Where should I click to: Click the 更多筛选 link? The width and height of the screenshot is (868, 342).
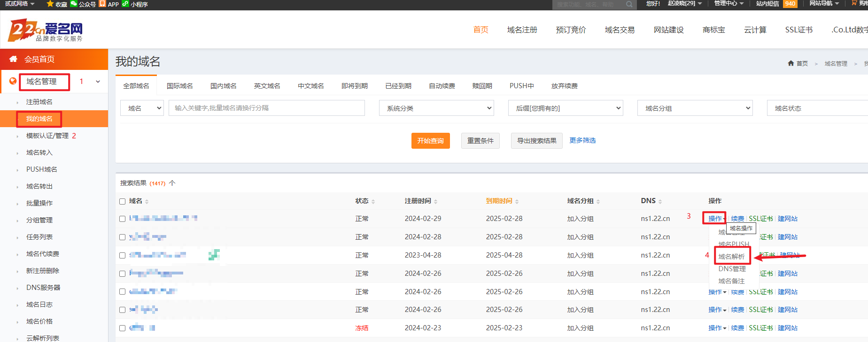coord(582,140)
